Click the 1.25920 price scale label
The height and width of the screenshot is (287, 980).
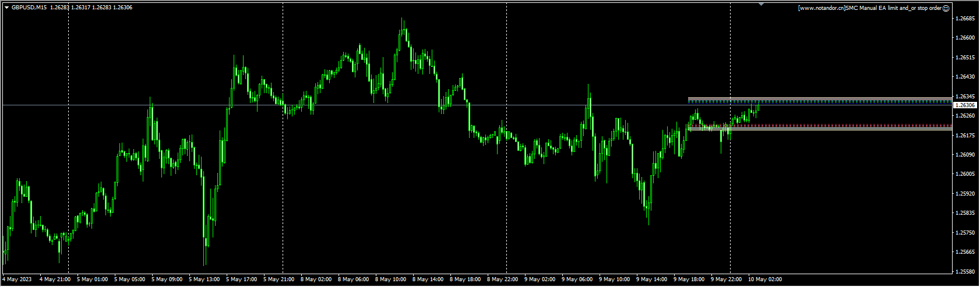point(967,194)
